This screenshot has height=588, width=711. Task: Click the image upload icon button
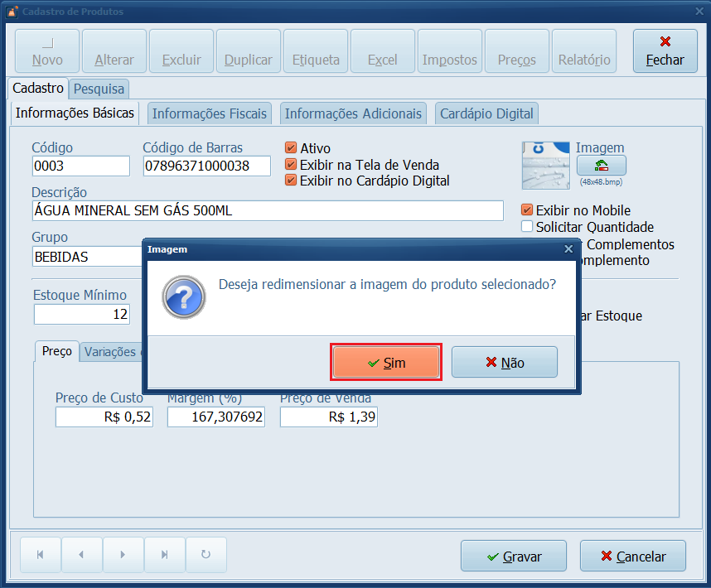pos(601,166)
